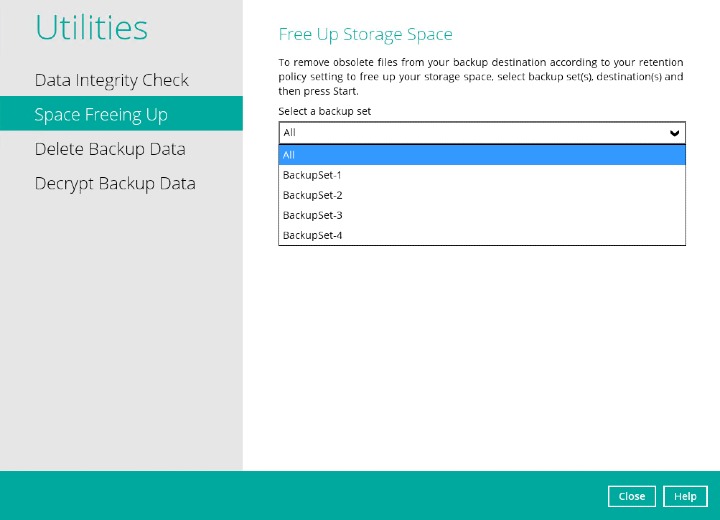Click the Free Up Storage Space heading
The height and width of the screenshot is (520, 720).
click(x=365, y=35)
